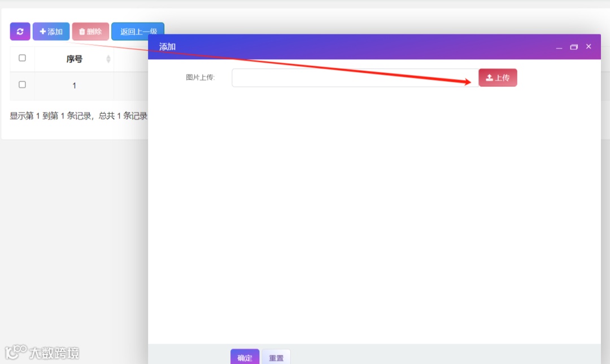Click the 添加 dialog title bar
This screenshot has height=364, width=610.
click(x=374, y=47)
